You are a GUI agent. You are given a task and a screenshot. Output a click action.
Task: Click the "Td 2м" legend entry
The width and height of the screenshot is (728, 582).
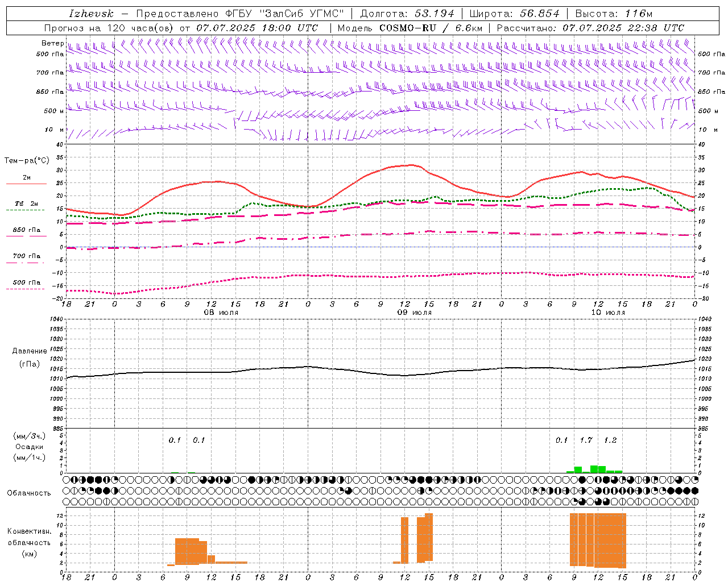pyautogui.click(x=27, y=203)
